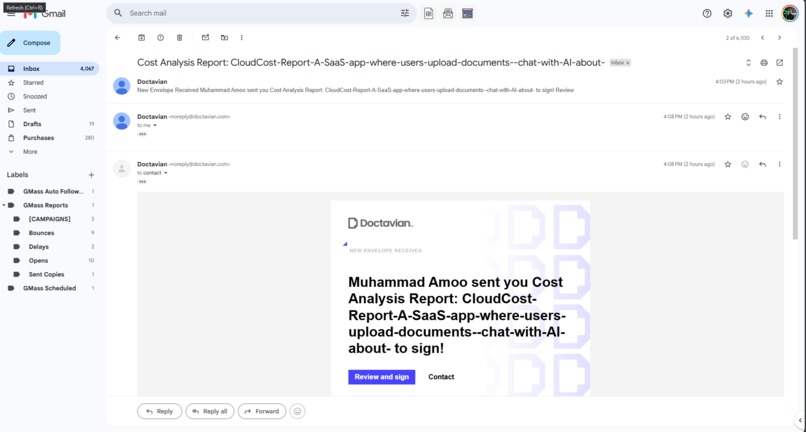Open emoji reaction button beside Forward
The image size is (806, 432).
tap(297, 411)
